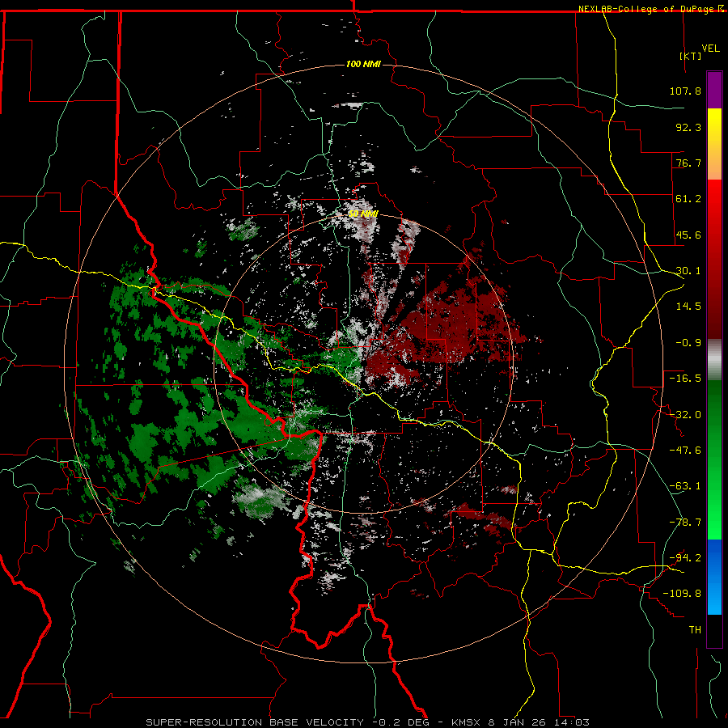Click the 30.1 velocity scale value
This screenshot has width=728, height=728.
point(688,271)
